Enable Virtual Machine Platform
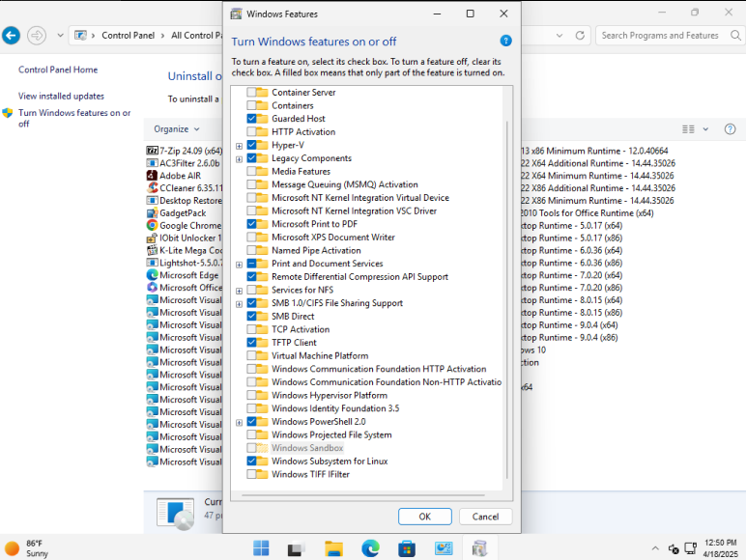746x560 pixels. coord(251,355)
